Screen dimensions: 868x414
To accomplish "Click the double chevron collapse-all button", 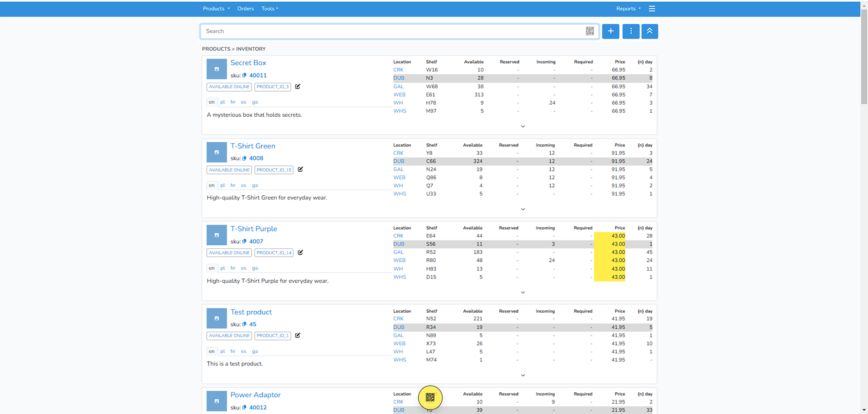I will [649, 31].
